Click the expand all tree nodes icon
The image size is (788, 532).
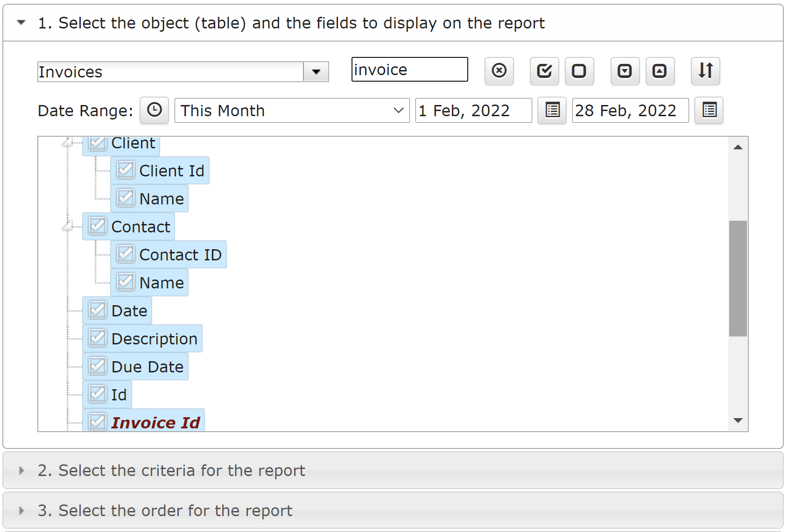(x=625, y=71)
